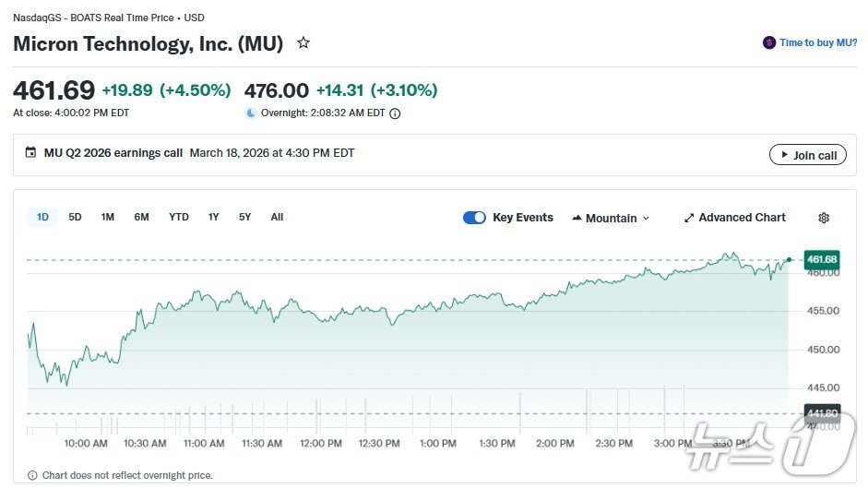Click the chart disclaimer info icon
The width and height of the screenshot is (868, 488).
coord(33,475)
